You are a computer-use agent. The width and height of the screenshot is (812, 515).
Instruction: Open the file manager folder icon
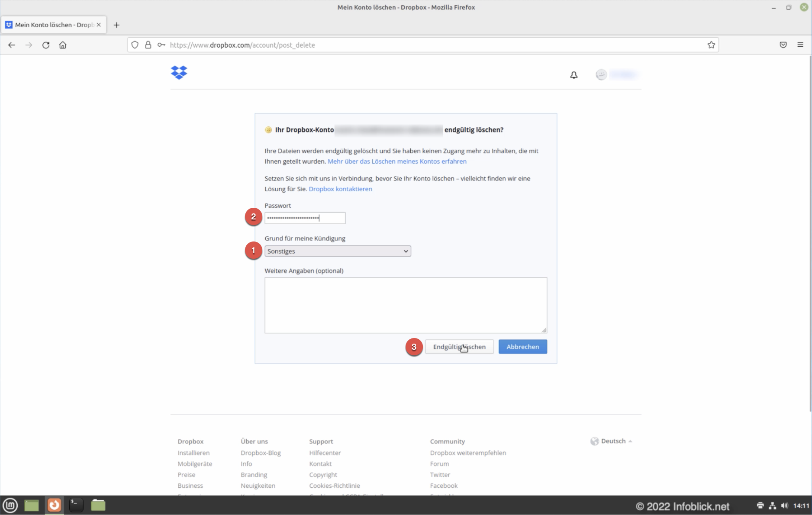(x=98, y=505)
